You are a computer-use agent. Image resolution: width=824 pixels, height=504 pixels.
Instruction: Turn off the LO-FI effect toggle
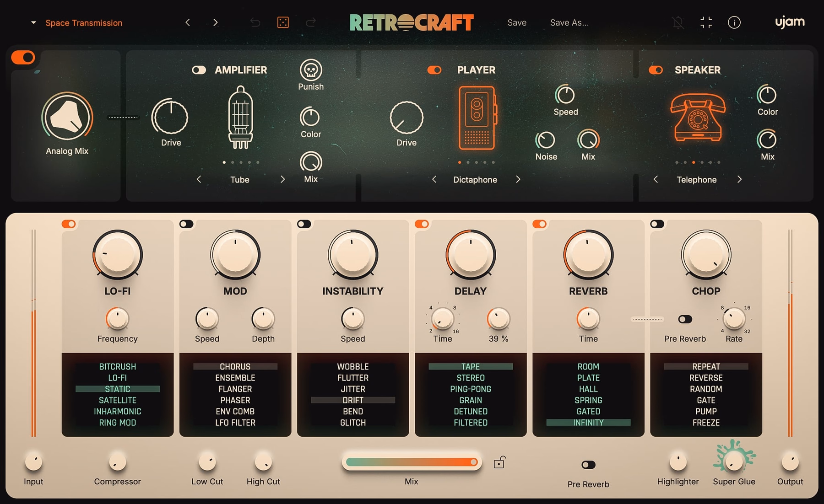point(69,224)
